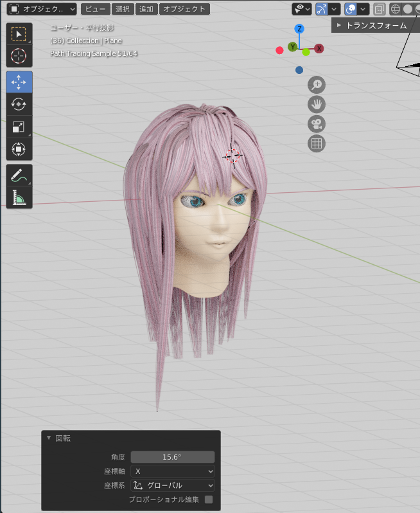Activate the Transform tool
The width and height of the screenshot is (420, 513).
tap(19, 149)
